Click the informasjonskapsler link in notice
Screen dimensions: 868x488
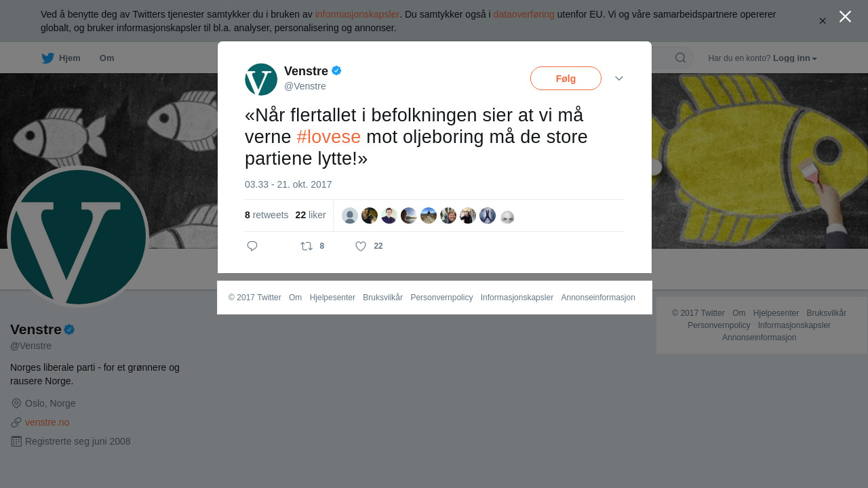(x=357, y=14)
